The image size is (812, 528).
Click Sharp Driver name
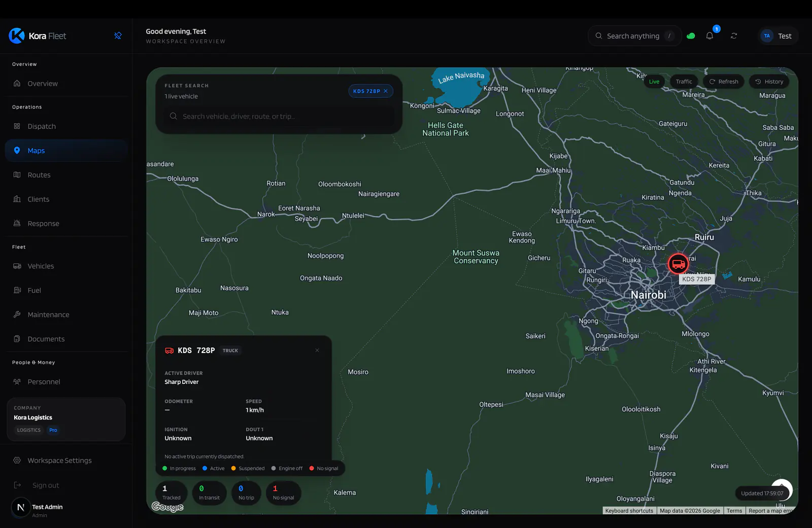point(182,382)
